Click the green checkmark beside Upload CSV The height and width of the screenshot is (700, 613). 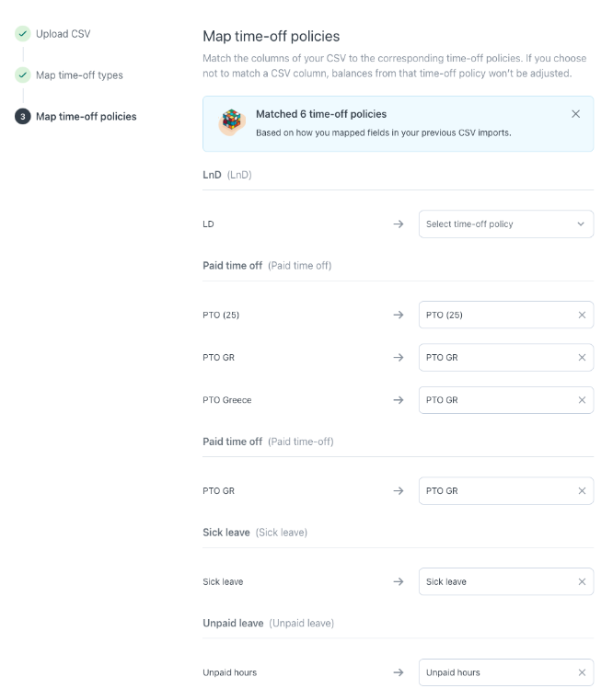23,33
